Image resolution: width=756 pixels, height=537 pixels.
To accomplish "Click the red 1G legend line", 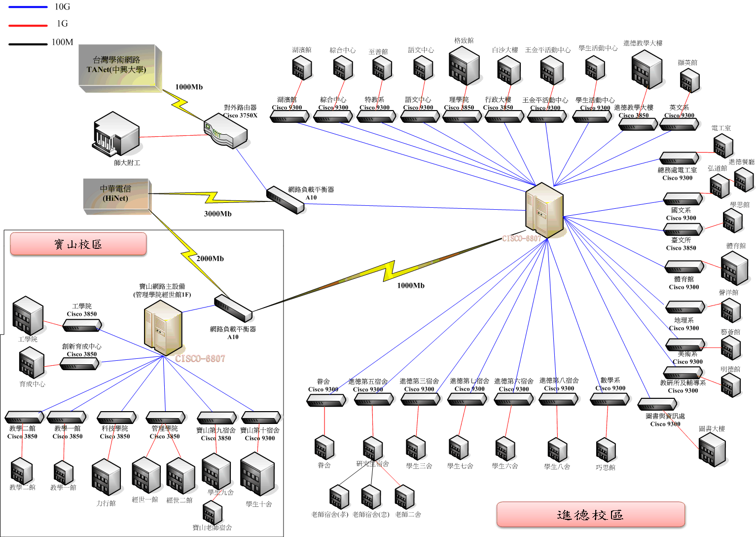I will 28,25.
